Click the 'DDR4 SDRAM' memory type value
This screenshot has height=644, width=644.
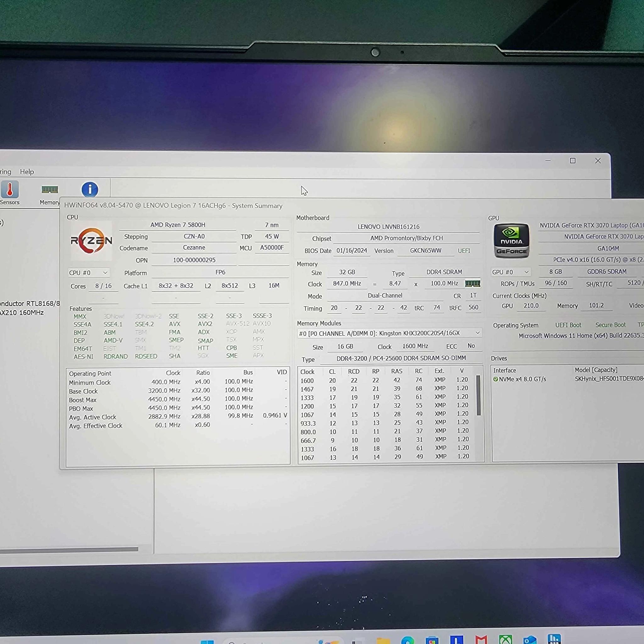[x=444, y=272]
